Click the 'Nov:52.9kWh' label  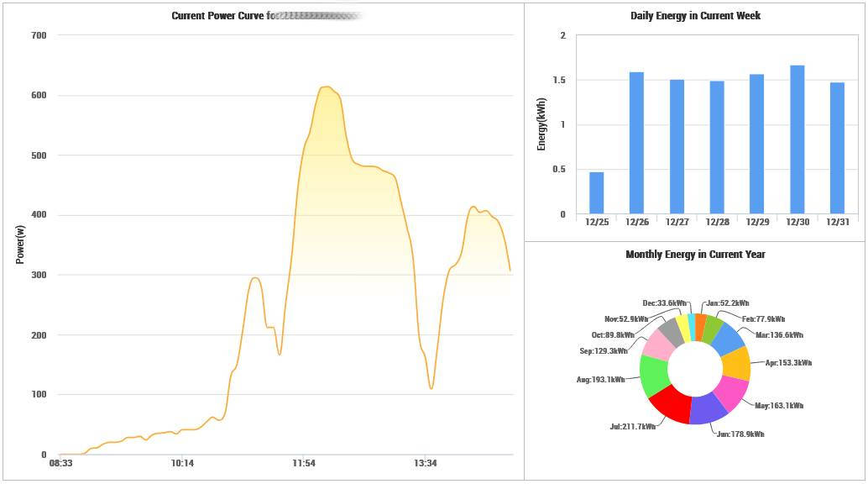626,319
